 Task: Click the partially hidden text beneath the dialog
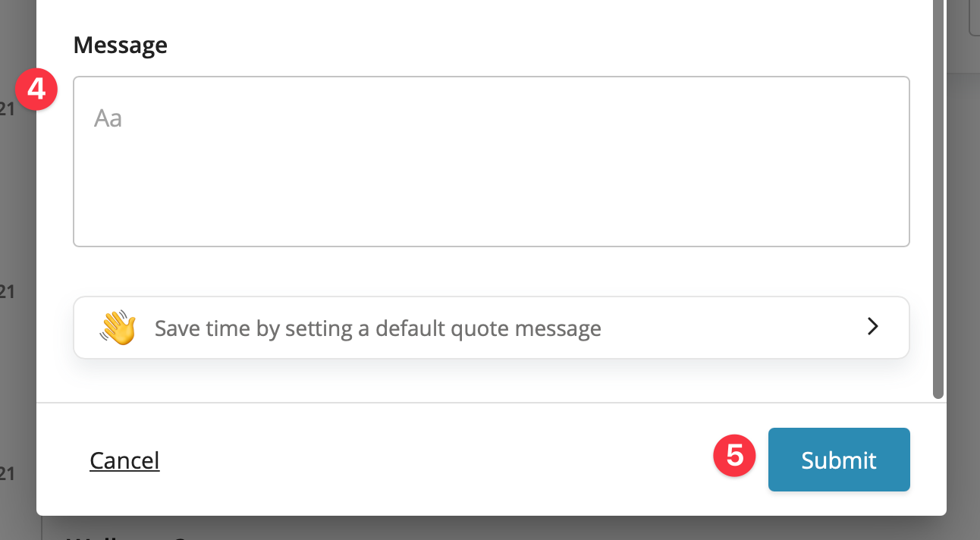137,535
